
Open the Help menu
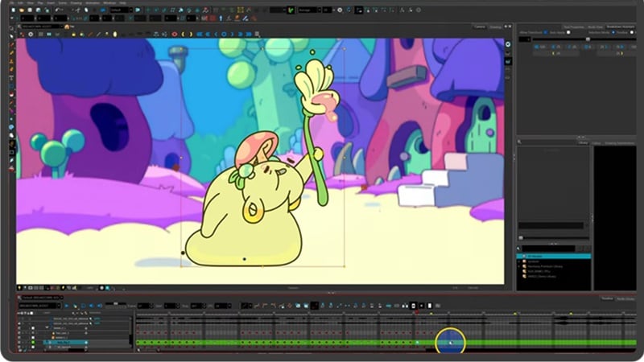click(x=122, y=3)
